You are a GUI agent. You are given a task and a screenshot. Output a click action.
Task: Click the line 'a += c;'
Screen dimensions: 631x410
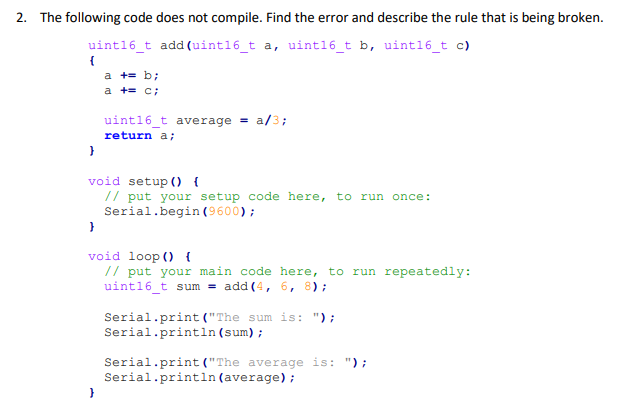pos(132,91)
